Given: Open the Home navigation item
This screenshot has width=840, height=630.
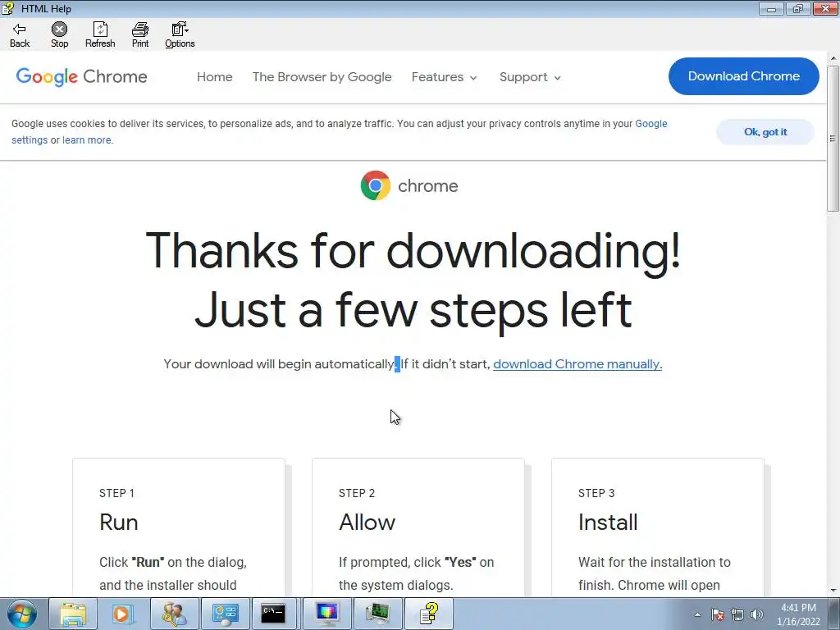Looking at the screenshot, I should 214,76.
